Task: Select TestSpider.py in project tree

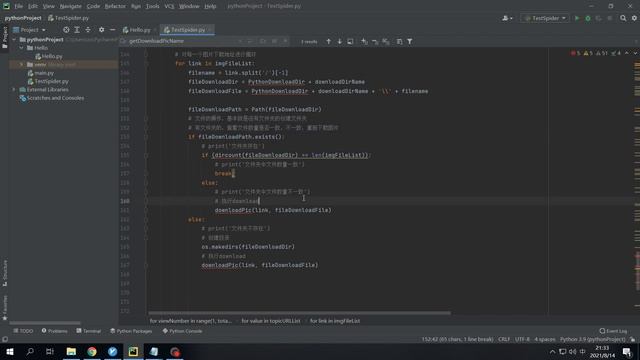Action: tap(48, 81)
